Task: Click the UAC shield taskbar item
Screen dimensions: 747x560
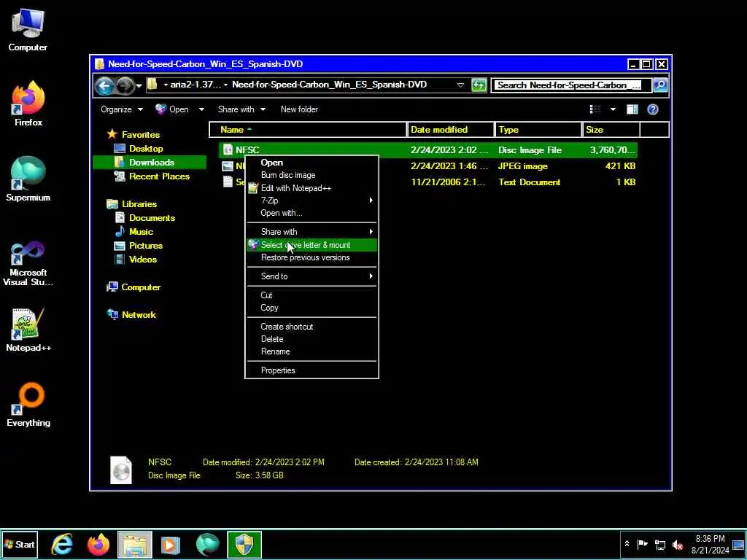Action: click(244, 545)
